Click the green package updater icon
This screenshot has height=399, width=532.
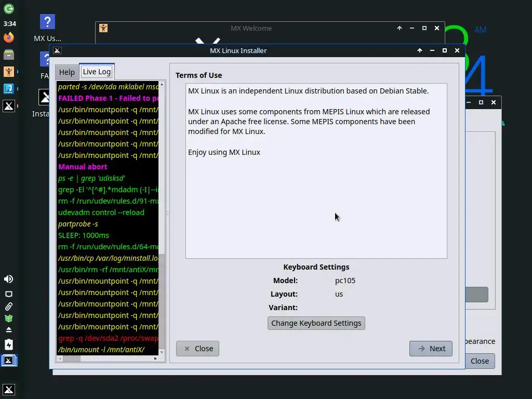pyautogui.click(x=9, y=318)
